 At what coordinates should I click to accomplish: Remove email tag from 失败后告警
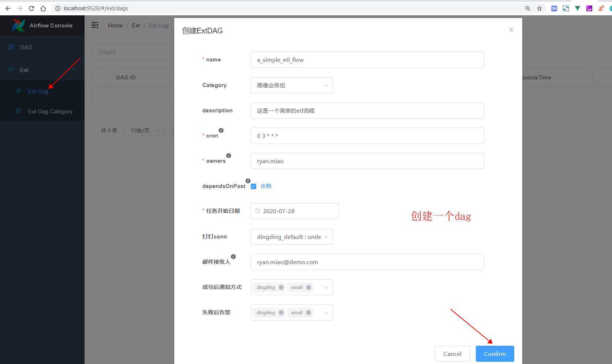[x=309, y=312]
